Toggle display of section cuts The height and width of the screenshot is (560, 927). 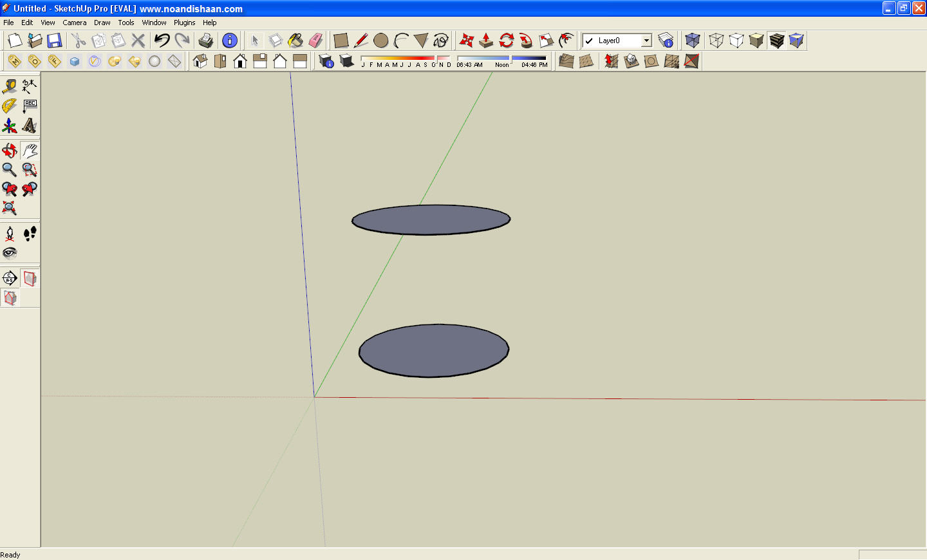(x=10, y=297)
